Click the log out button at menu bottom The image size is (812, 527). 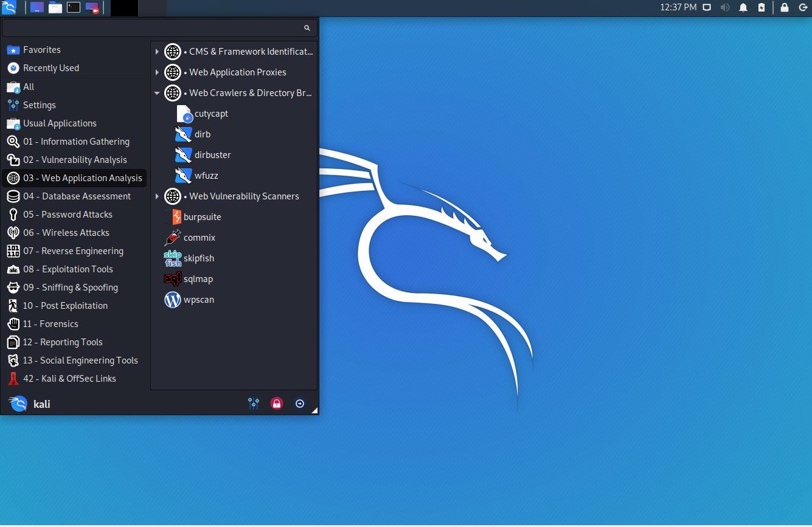[300, 404]
